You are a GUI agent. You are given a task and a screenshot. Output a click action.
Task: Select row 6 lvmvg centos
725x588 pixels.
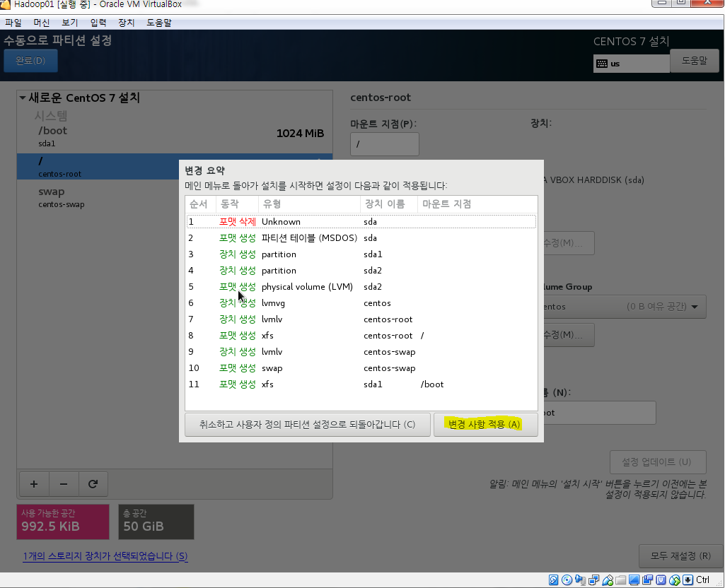pos(361,303)
